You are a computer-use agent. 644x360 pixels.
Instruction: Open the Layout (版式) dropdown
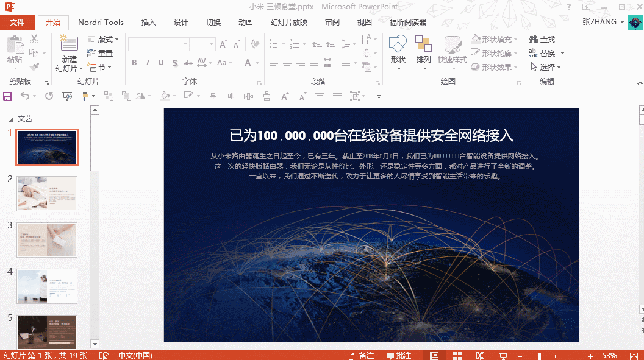point(102,39)
